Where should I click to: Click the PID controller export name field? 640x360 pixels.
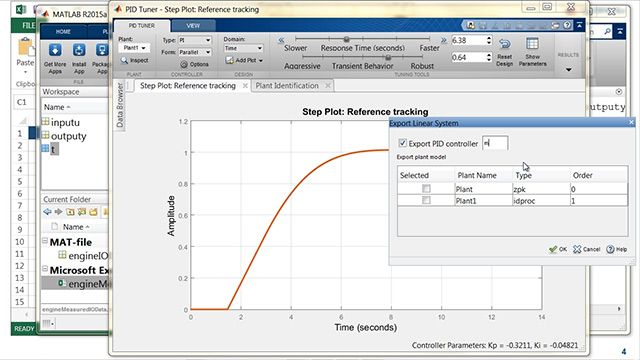(495, 143)
